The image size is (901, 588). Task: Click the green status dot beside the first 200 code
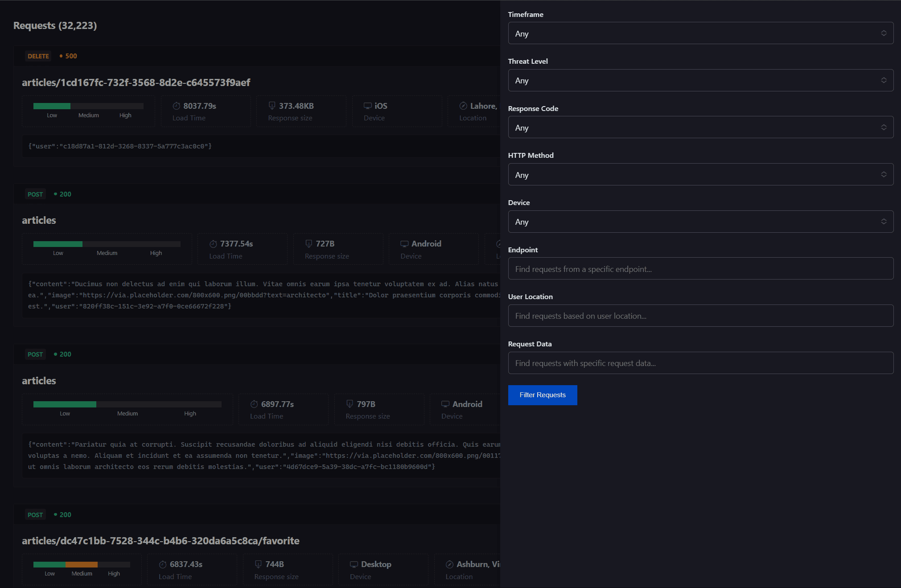pyautogui.click(x=56, y=193)
